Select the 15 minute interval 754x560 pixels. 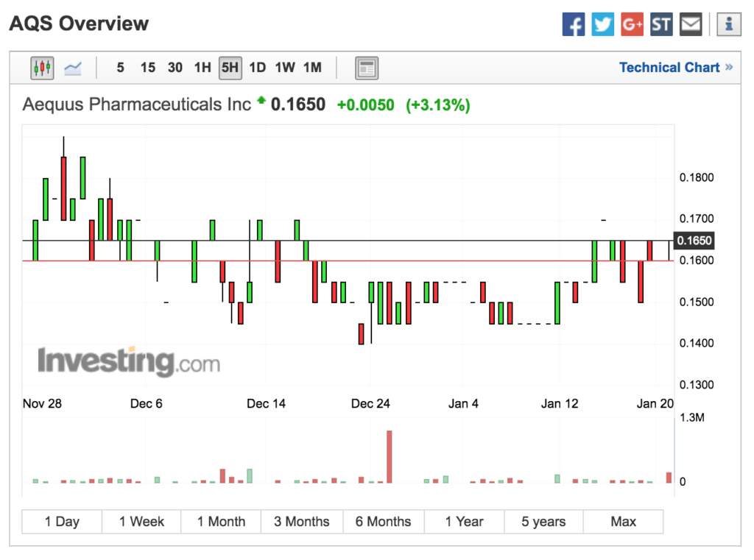click(x=147, y=68)
